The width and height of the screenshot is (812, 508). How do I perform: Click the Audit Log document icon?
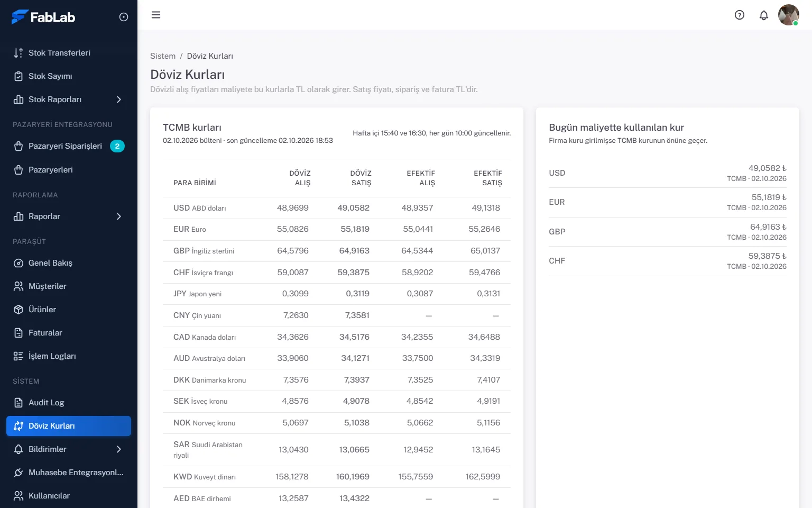tap(19, 403)
